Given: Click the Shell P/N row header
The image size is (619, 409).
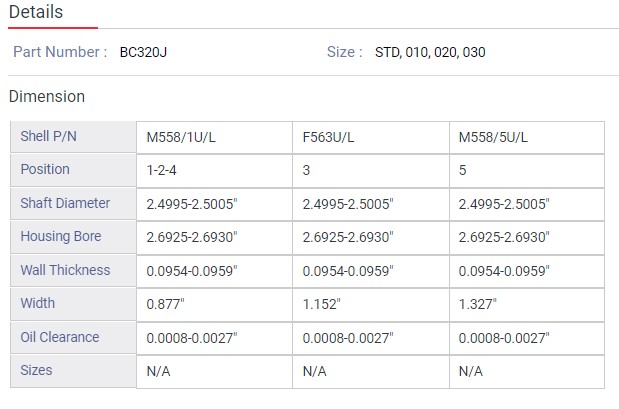Looking at the screenshot, I should (49, 137).
